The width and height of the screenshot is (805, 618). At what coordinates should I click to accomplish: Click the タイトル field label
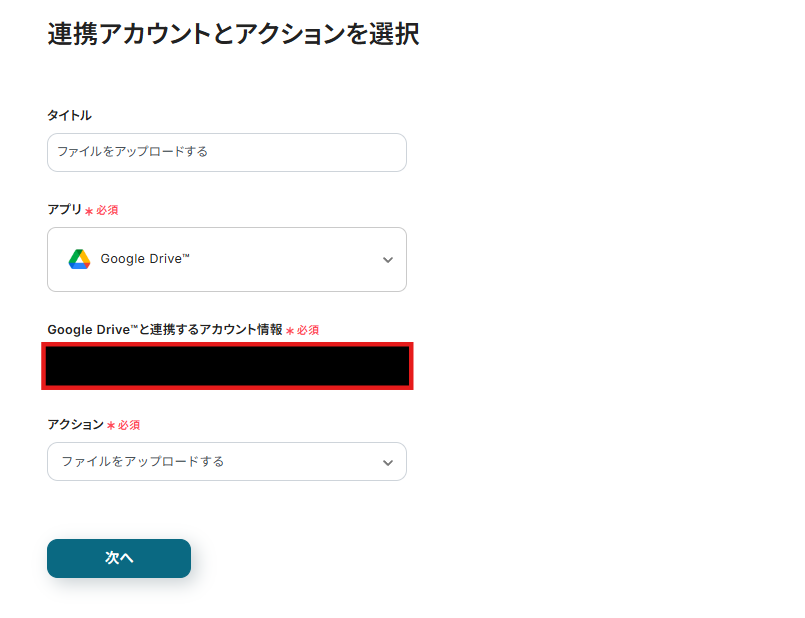69,116
